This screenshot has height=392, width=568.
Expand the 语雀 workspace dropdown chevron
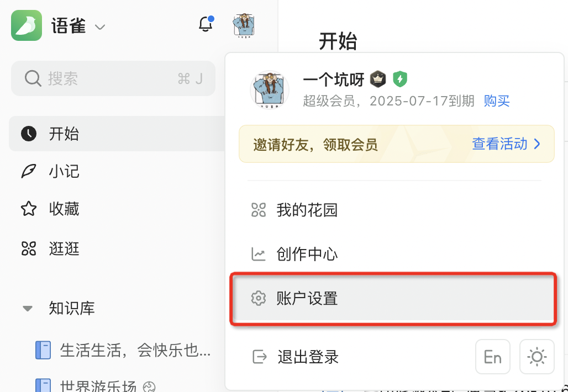(99, 27)
